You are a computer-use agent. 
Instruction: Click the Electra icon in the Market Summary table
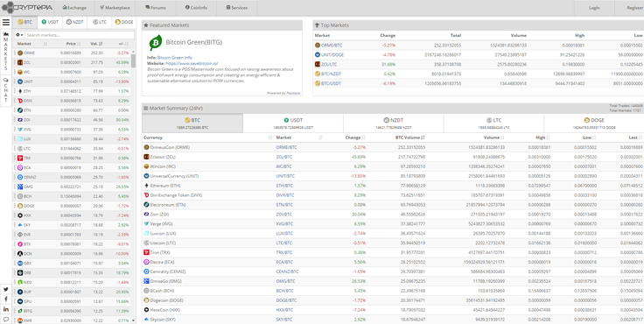(x=146, y=262)
